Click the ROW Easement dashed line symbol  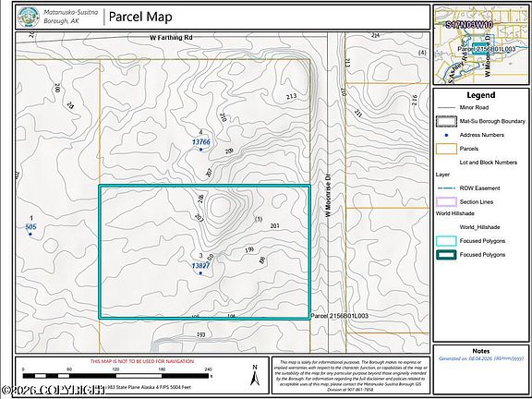pos(446,188)
